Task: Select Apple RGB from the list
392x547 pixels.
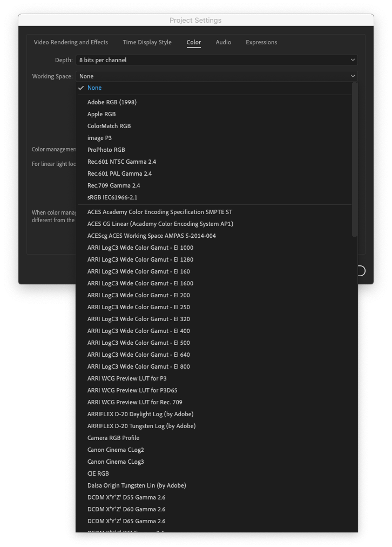Action: (x=102, y=114)
